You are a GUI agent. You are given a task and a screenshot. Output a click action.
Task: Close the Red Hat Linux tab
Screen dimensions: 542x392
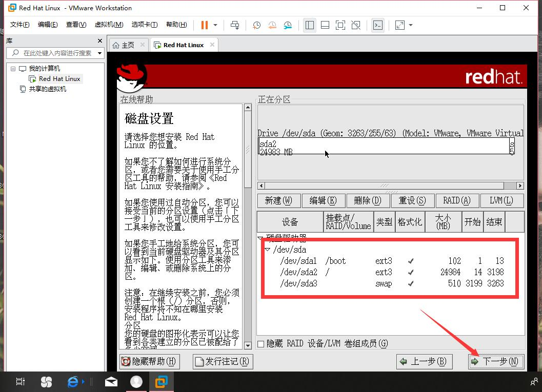click(x=212, y=45)
